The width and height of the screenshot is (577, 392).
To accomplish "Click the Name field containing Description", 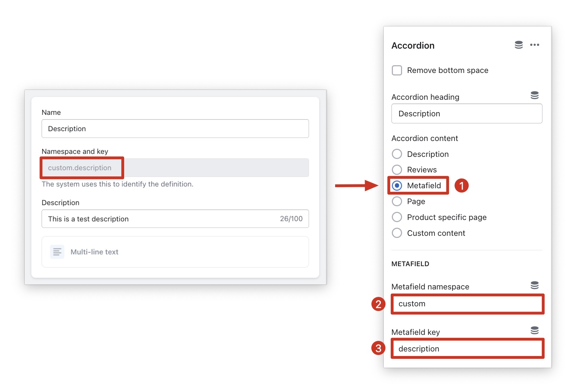I will tap(175, 129).
